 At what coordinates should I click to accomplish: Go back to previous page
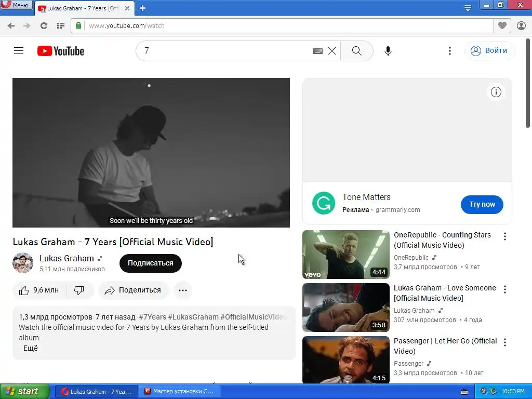pyautogui.click(x=11, y=26)
